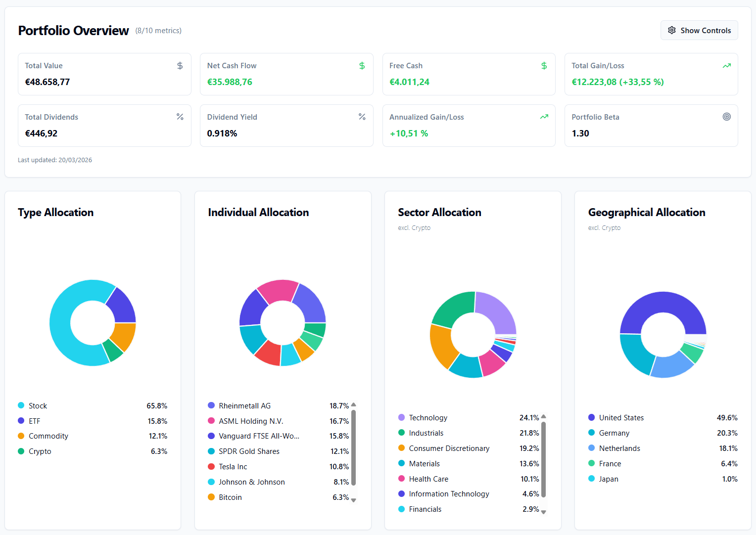
Task: Click the Show Controls button
Action: point(699,30)
